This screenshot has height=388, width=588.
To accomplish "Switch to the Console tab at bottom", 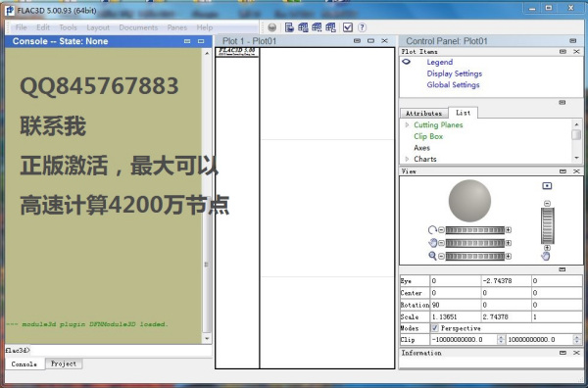I will tap(24, 364).
